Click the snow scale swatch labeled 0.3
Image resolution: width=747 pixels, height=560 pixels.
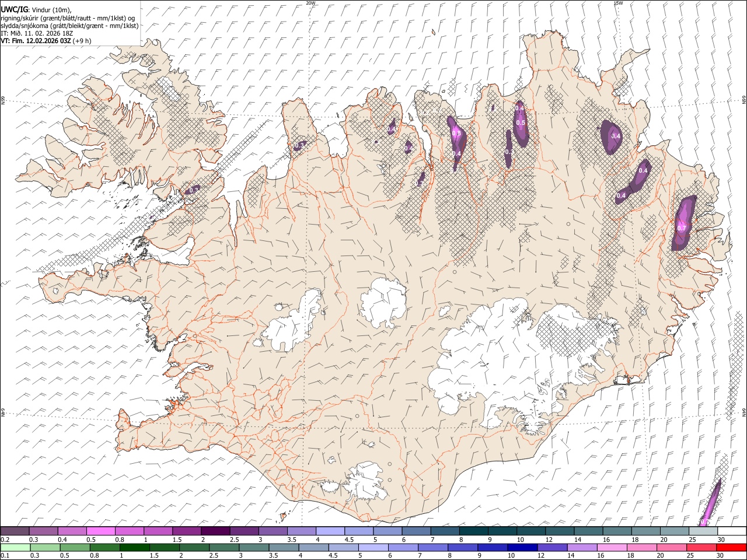(x=43, y=531)
